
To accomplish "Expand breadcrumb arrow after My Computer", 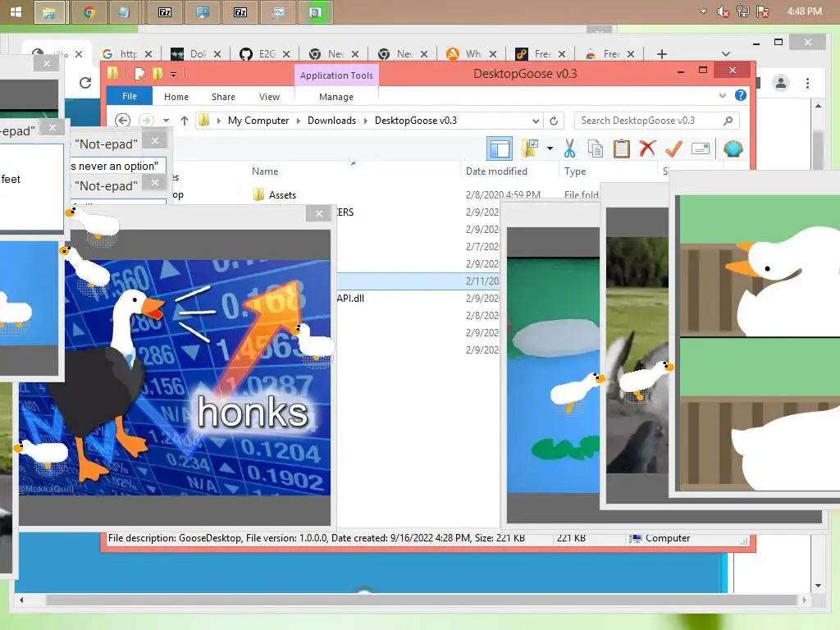I will 299,121.
